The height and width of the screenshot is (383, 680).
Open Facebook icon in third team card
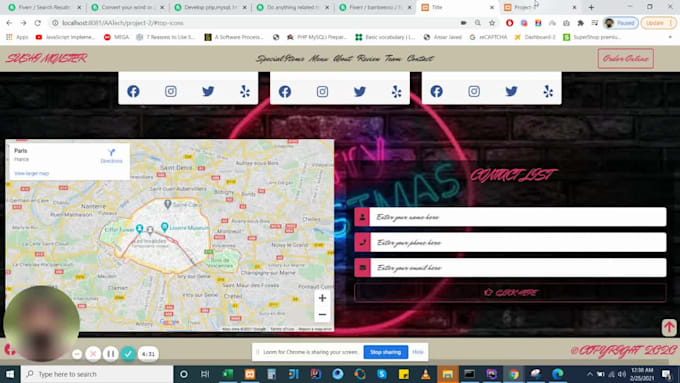click(437, 91)
